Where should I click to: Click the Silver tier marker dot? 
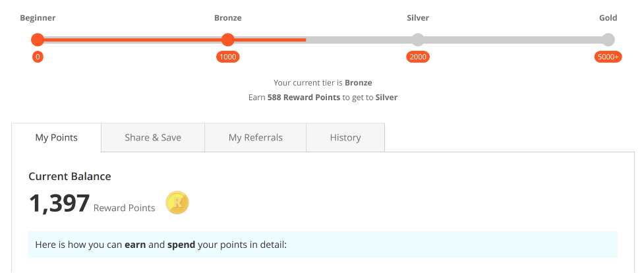point(418,40)
